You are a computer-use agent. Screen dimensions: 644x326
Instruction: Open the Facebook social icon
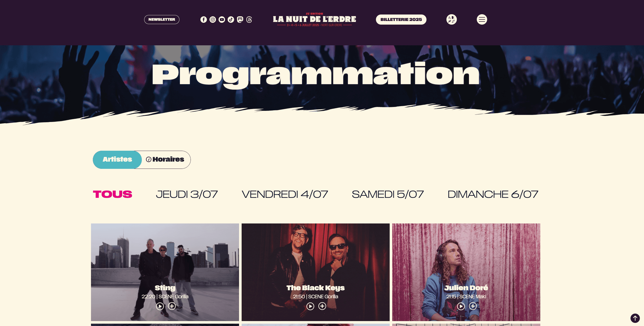pos(204,20)
